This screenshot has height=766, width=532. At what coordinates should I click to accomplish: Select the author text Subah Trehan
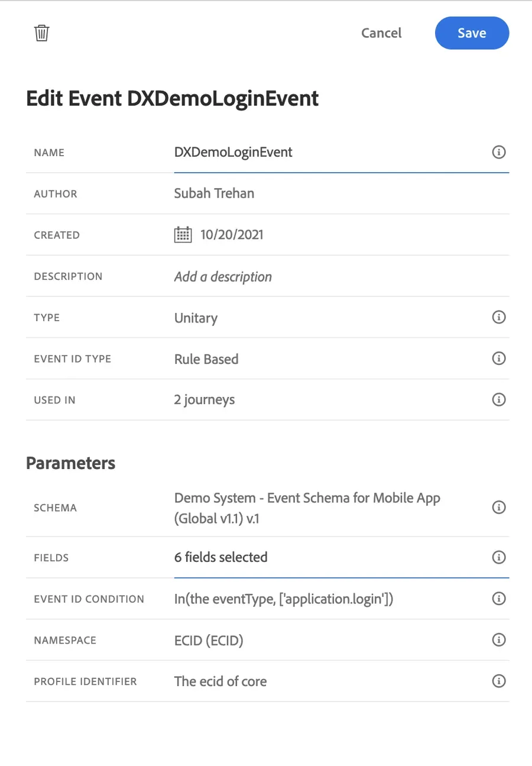[x=214, y=193]
